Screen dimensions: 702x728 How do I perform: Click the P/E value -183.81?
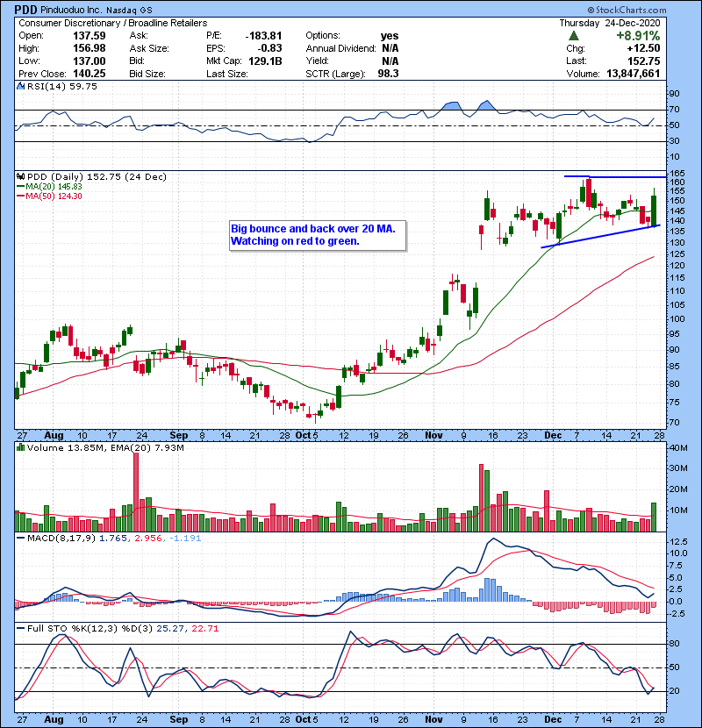click(263, 36)
